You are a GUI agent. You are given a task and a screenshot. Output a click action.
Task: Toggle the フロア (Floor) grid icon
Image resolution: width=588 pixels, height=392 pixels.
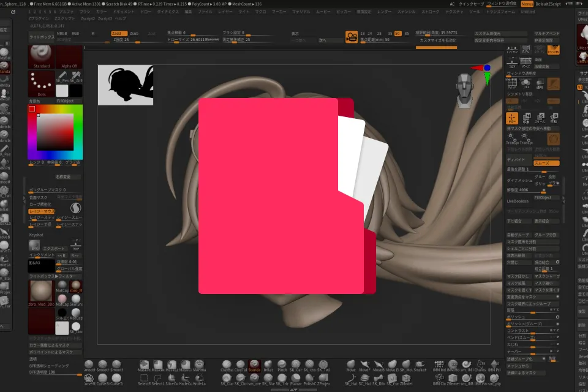512,62
